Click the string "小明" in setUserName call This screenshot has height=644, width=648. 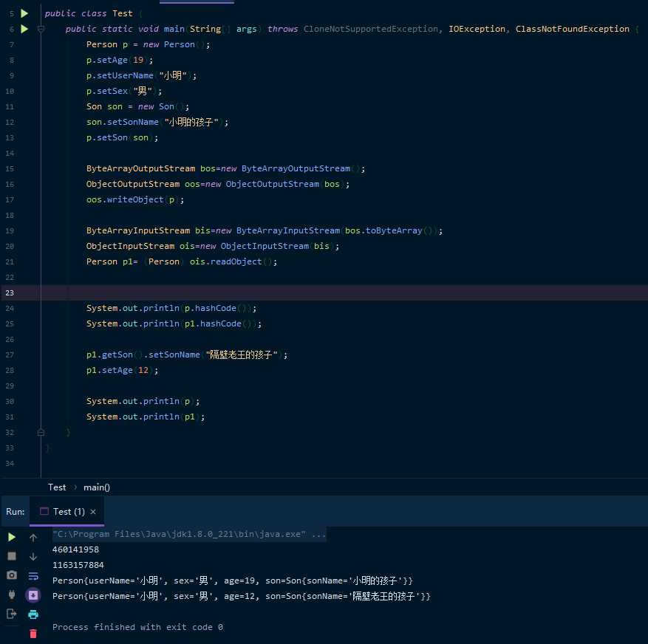[173, 75]
